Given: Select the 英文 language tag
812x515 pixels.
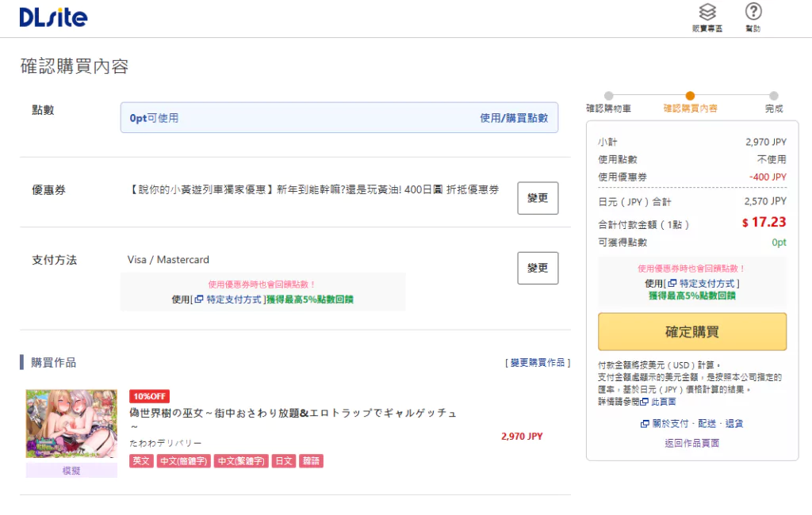Looking at the screenshot, I should [x=141, y=461].
